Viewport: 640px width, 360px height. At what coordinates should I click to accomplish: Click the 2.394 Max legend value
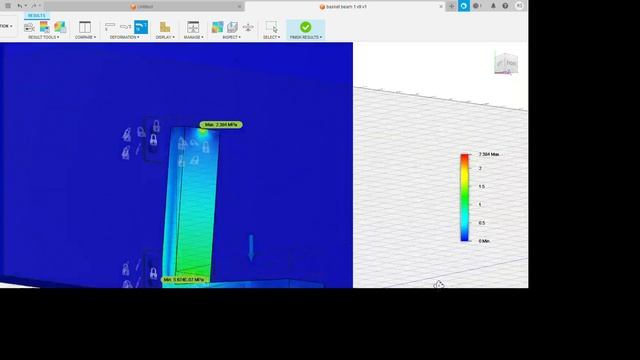489,154
